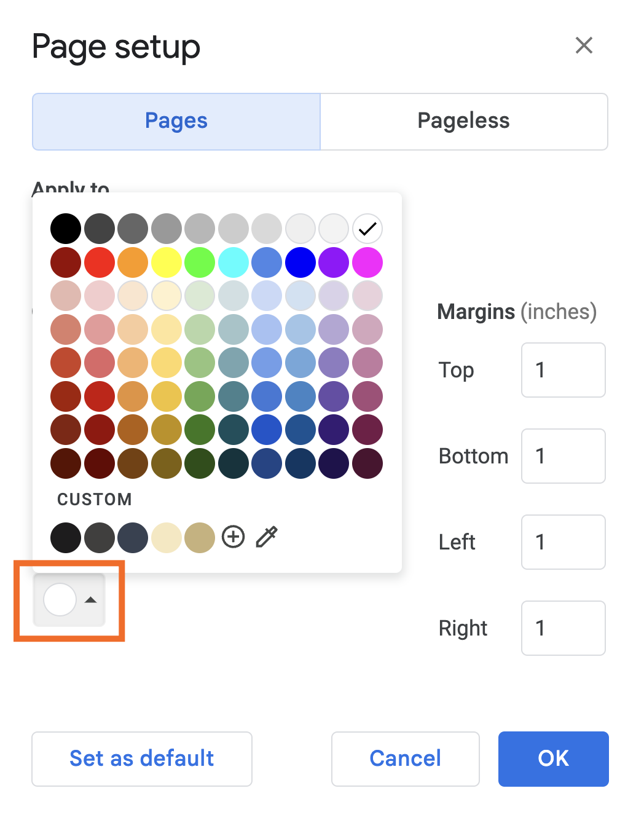The height and width of the screenshot is (815, 644).
Task: Select the black color swatch
Action: click(x=66, y=228)
